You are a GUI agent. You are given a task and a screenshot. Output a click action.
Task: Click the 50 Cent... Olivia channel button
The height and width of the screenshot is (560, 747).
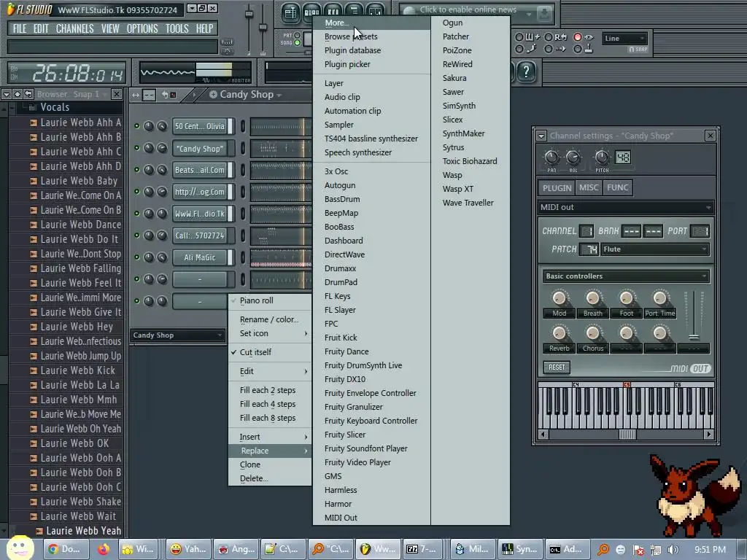click(200, 126)
